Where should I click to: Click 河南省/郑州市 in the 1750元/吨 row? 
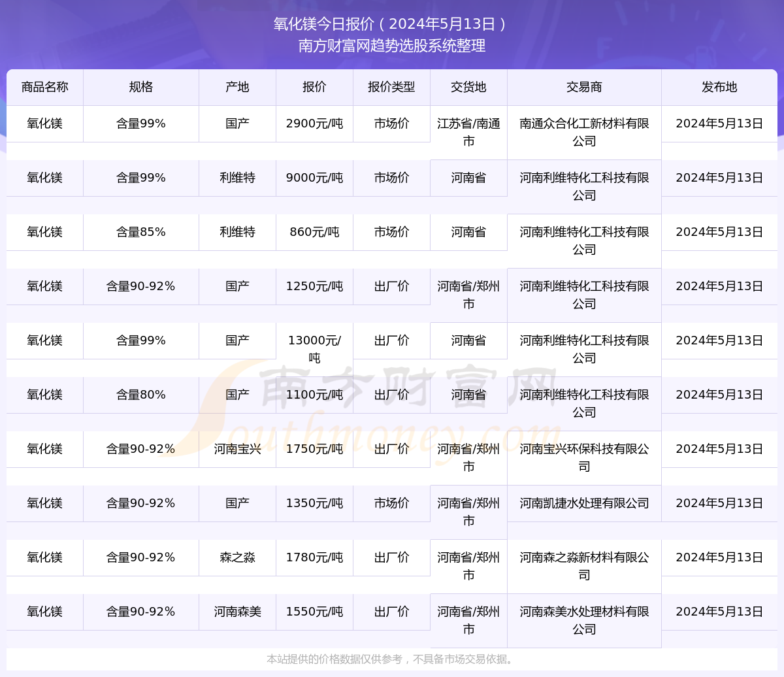point(468,457)
